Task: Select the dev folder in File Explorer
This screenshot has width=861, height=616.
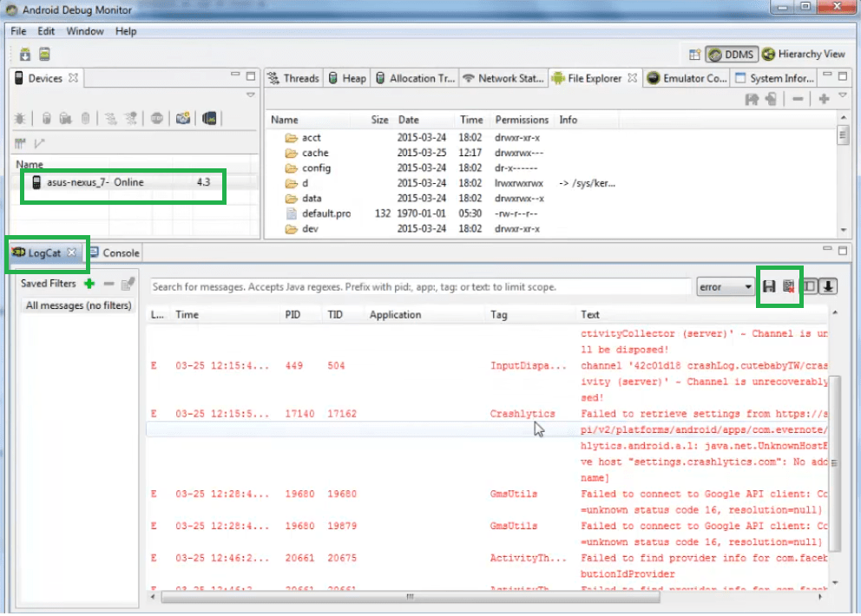Action: point(310,229)
